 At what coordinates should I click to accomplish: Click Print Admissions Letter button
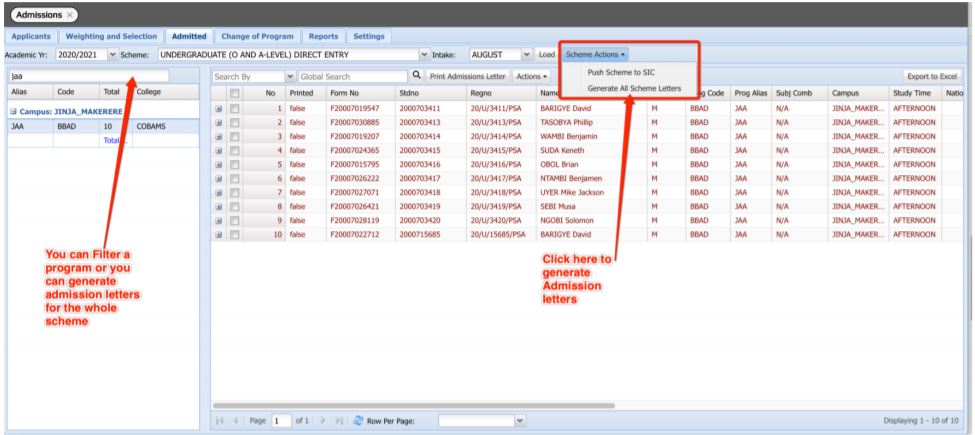click(468, 76)
